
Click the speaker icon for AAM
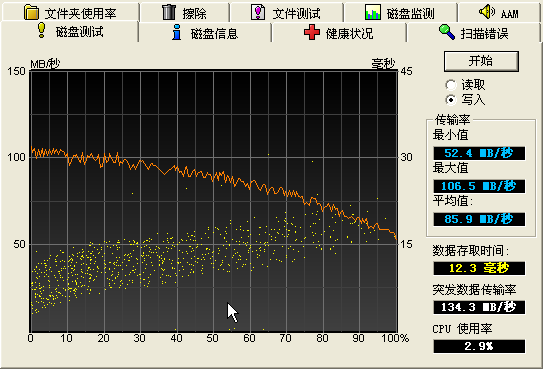(x=487, y=11)
